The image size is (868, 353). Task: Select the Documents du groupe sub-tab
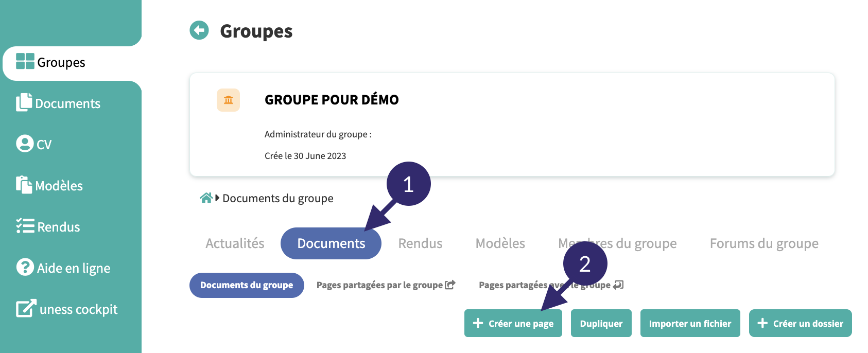tap(247, 285)
